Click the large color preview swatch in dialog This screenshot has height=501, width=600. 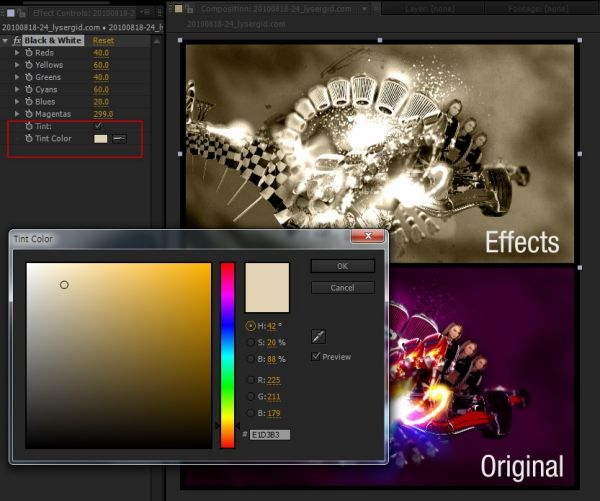pyautogui.click(x=267, y=287)
